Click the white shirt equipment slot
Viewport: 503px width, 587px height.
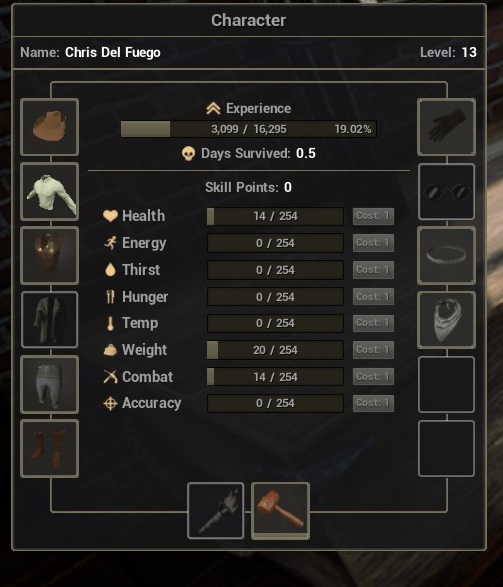pos(49,191)
